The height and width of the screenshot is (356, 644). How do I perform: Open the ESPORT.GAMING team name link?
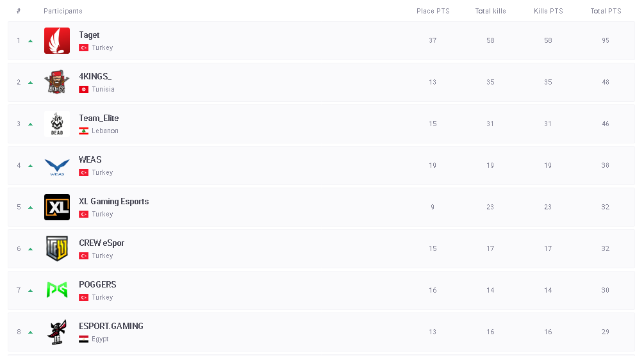pos(111,327)
